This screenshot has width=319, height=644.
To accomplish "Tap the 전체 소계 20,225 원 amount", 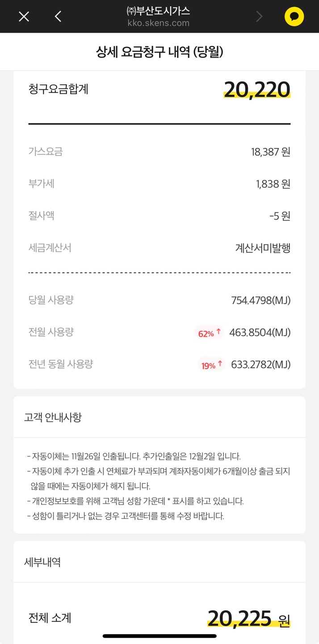I will pos(248,619).
